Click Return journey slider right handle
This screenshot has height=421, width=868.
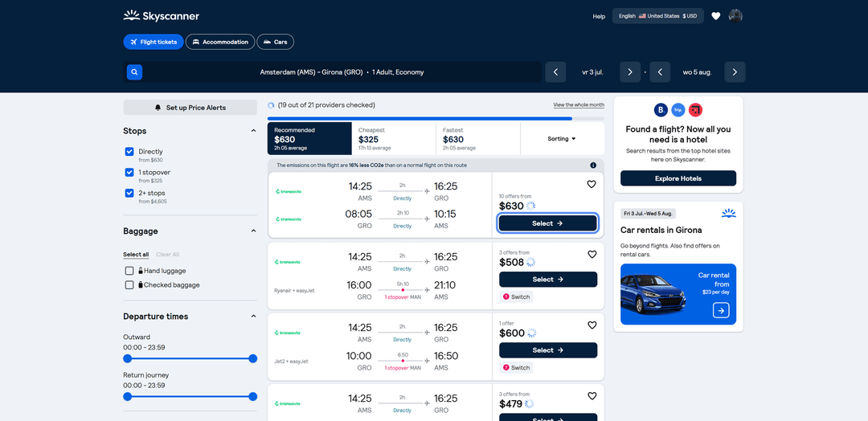click(253, 396)
